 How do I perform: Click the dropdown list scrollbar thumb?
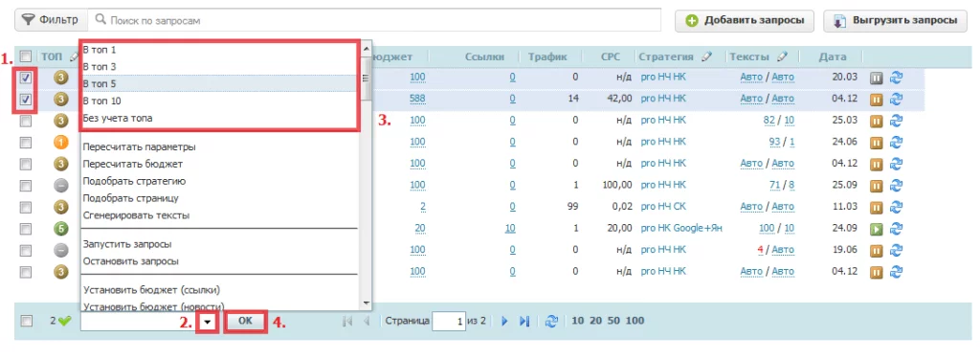pyautogui.click(x=367, y=78)
